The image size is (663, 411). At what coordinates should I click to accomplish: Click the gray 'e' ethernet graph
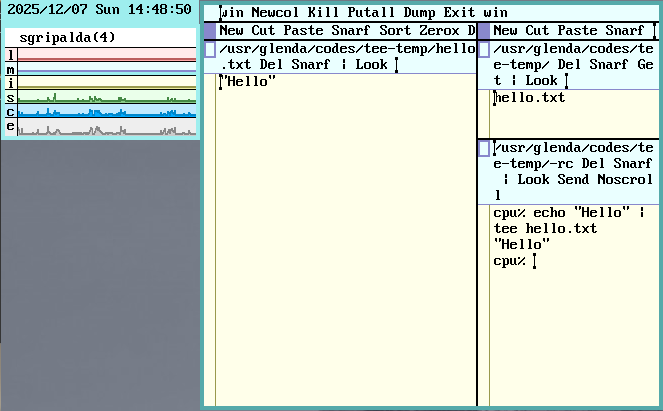107,127
